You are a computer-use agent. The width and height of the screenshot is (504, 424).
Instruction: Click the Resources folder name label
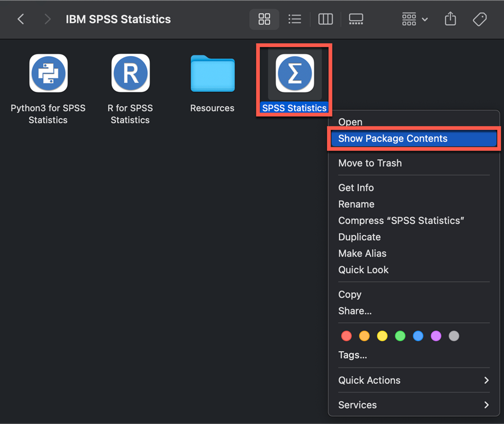(212, 108)
